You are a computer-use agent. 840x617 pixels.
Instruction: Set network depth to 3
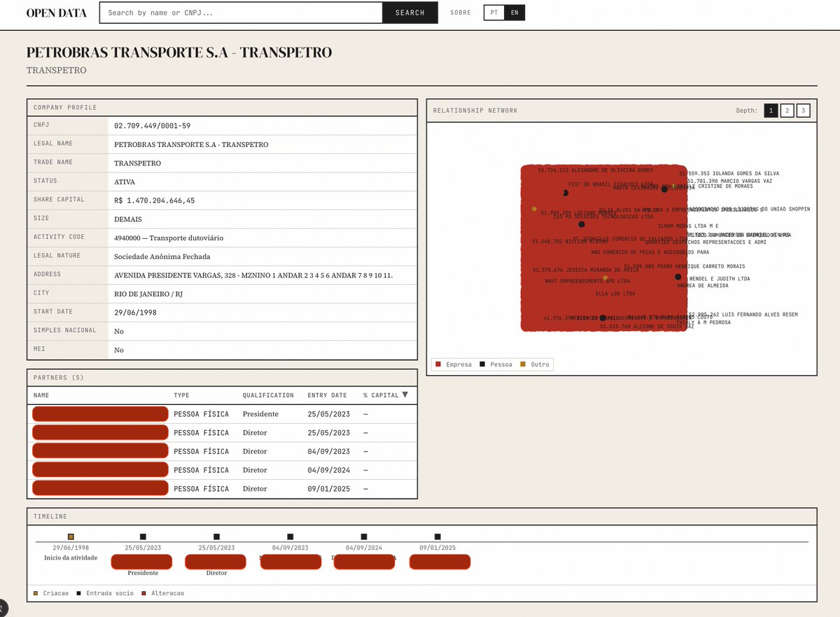click(803, 111)
